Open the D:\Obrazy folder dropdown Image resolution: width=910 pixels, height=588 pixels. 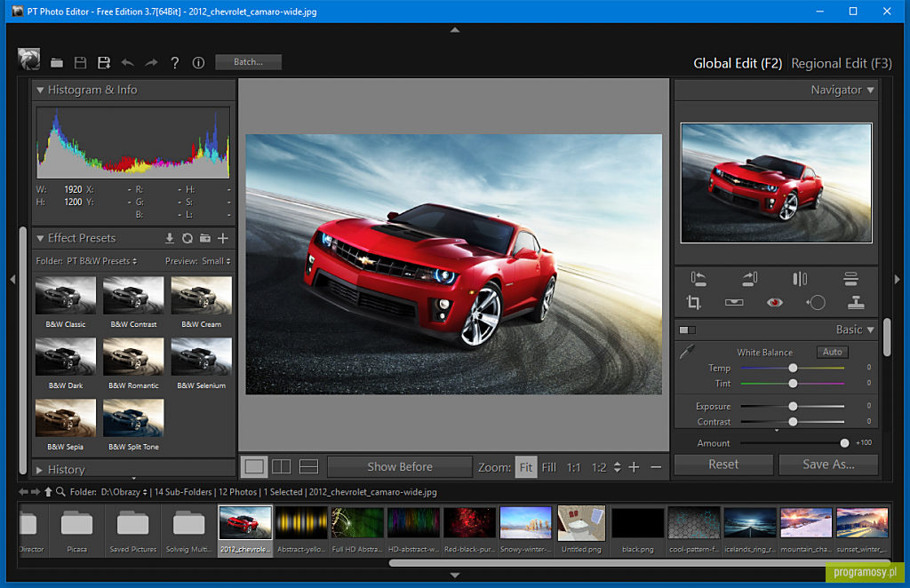pos(124,492)
